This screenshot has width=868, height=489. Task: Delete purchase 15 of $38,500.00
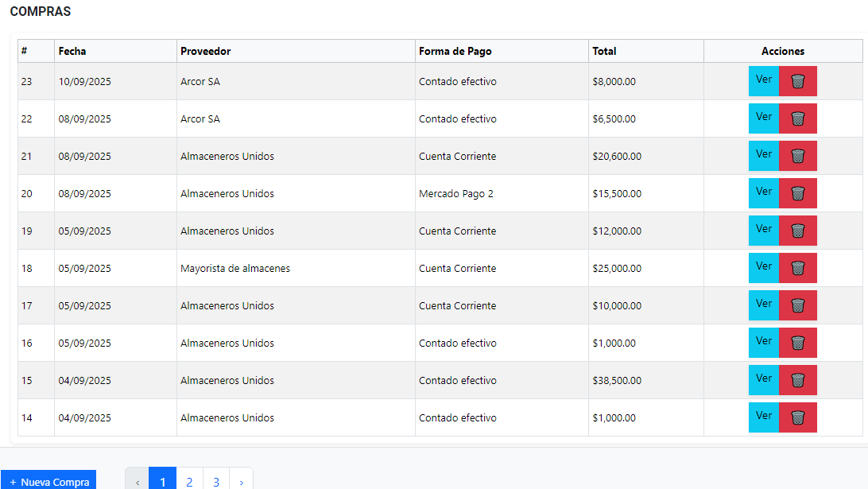click(798, 380)
